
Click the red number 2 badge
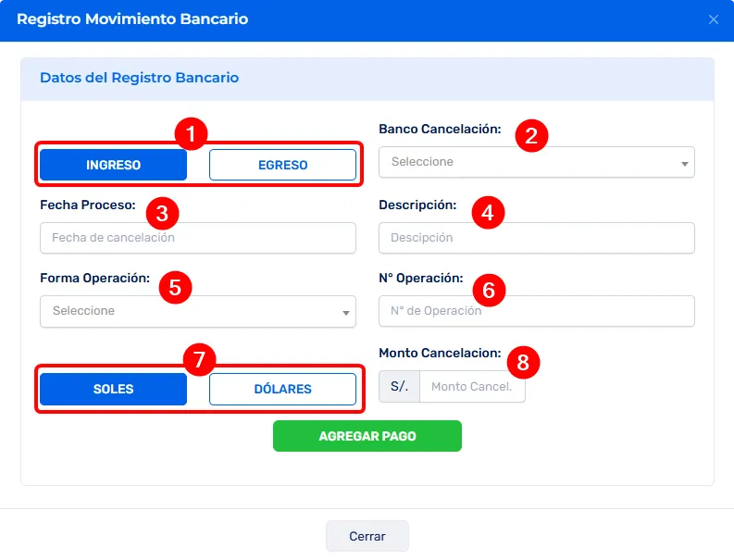(531, 136)
